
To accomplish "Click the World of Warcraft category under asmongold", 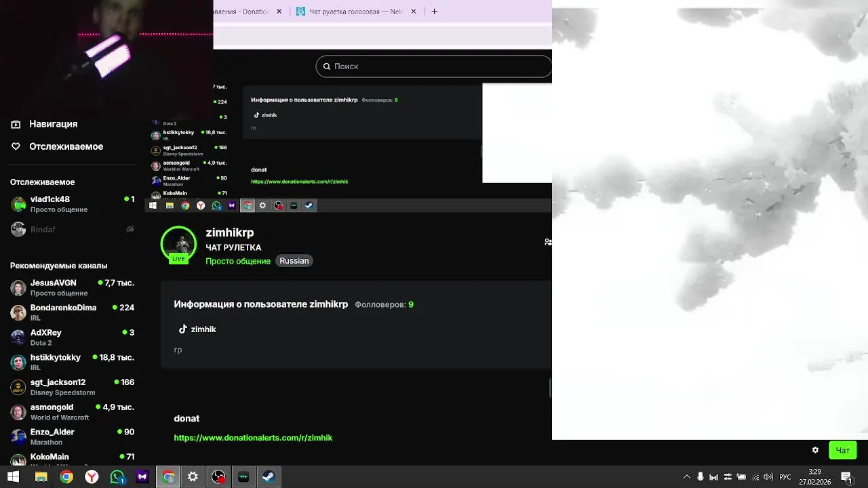I will (x=60, y=418).
